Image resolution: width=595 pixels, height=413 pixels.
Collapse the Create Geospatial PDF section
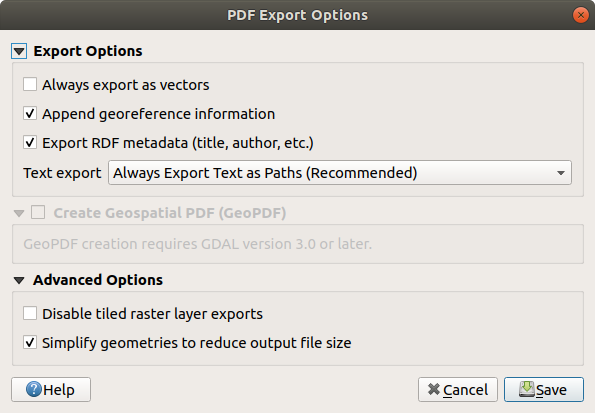coord(19,213)
